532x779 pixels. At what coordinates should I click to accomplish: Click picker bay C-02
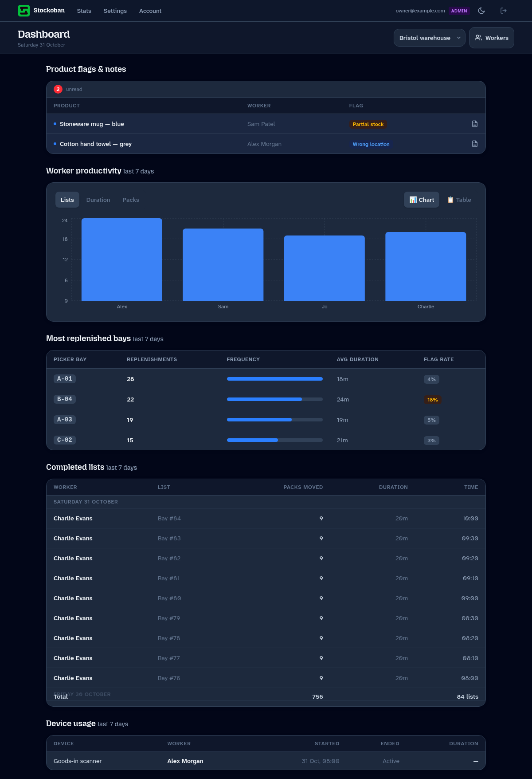(x=65, y=440)
